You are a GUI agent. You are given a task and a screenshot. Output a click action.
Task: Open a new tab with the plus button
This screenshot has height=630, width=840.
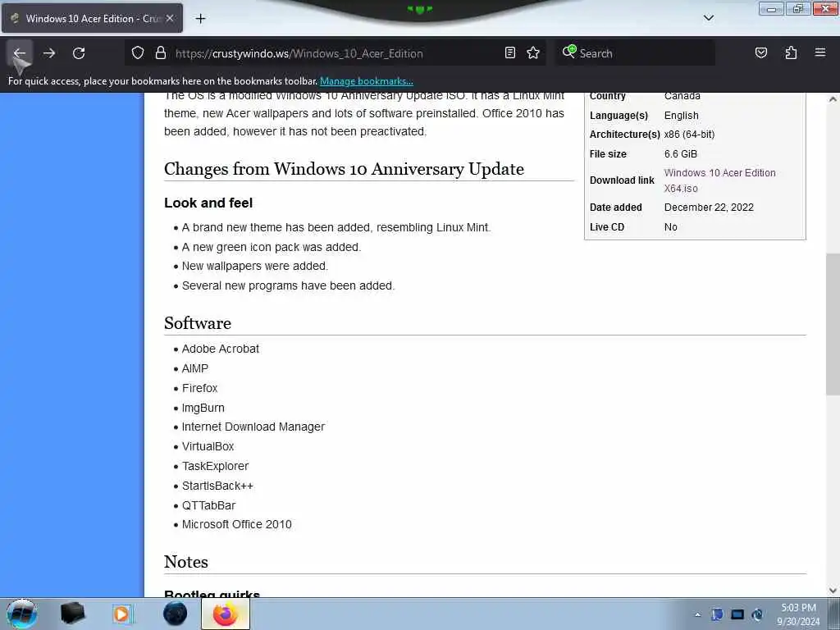point(200,19)
